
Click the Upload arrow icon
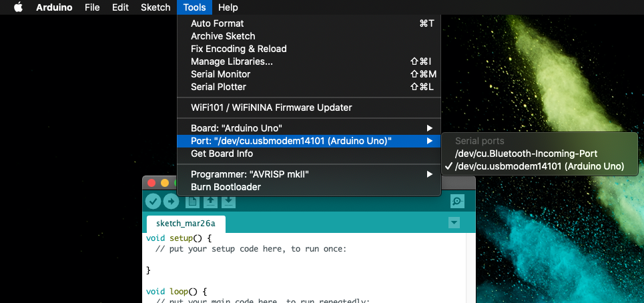pos(172,202)
